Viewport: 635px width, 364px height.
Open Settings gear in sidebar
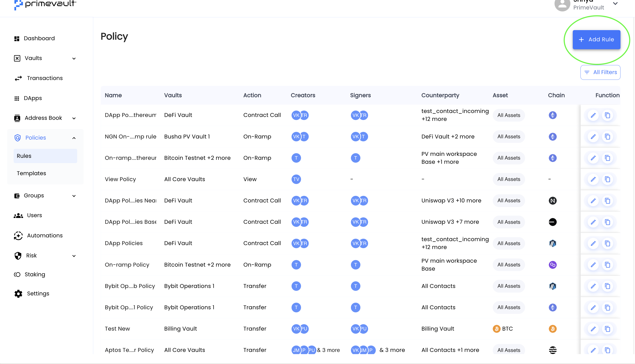18,293
